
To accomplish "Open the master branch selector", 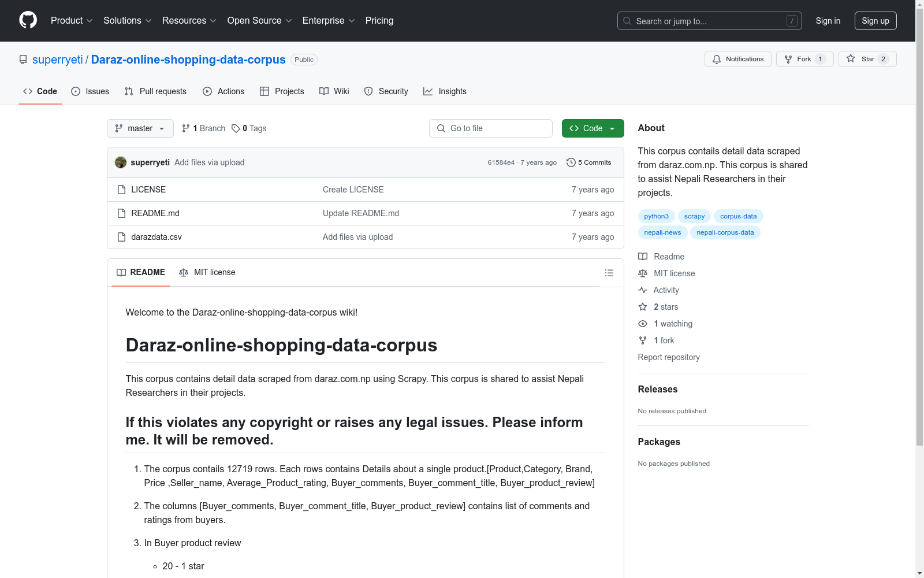I will point(140,128).
